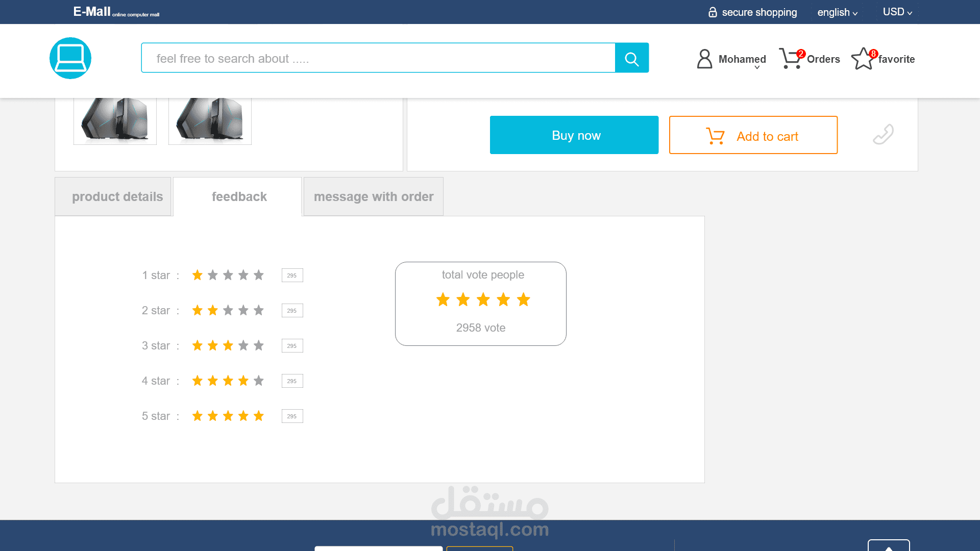The height and width of the screenshot is (551, 980).
Task: Click the fifth star in total vote box
Action: pos(523,299)
